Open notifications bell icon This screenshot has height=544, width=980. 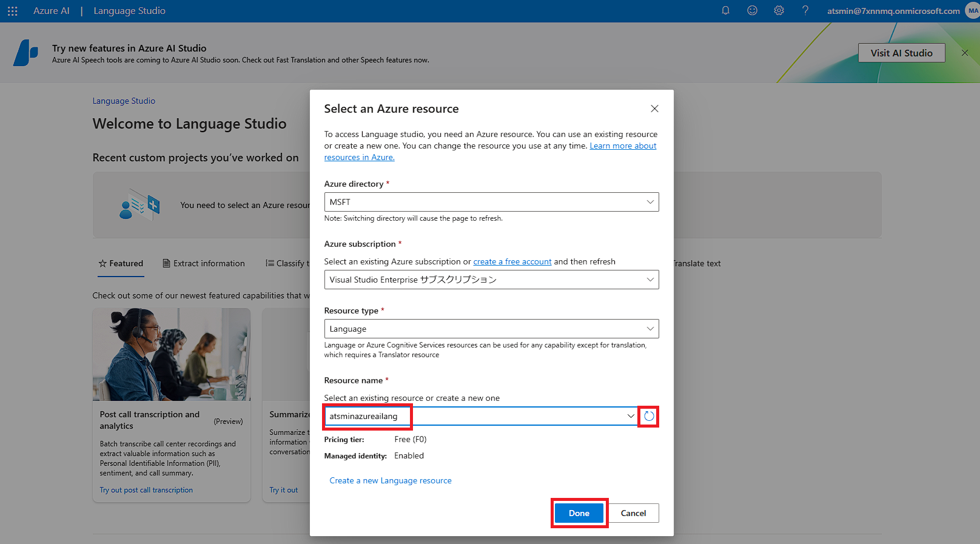725,10
